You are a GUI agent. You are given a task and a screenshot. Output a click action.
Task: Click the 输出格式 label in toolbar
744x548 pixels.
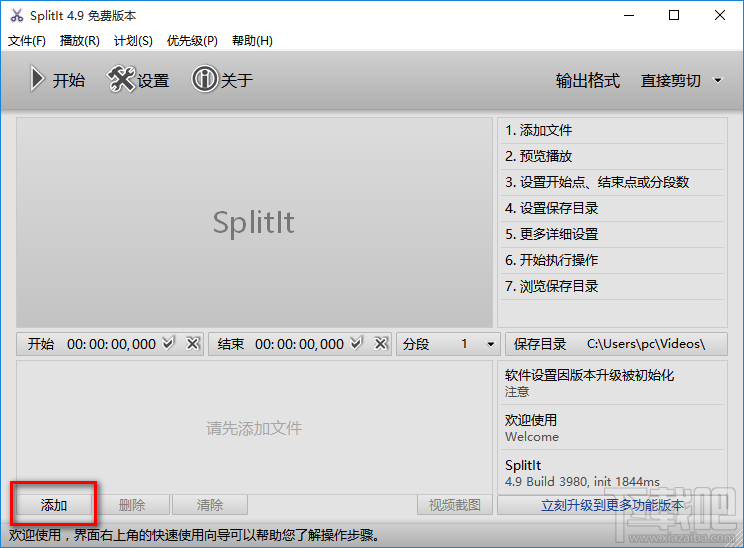tap(587, 81)
